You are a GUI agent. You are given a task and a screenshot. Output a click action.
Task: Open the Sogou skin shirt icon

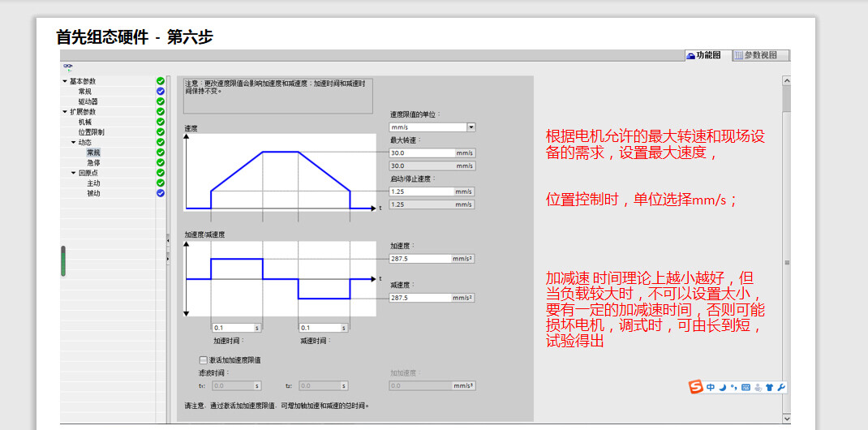(770, 387)
